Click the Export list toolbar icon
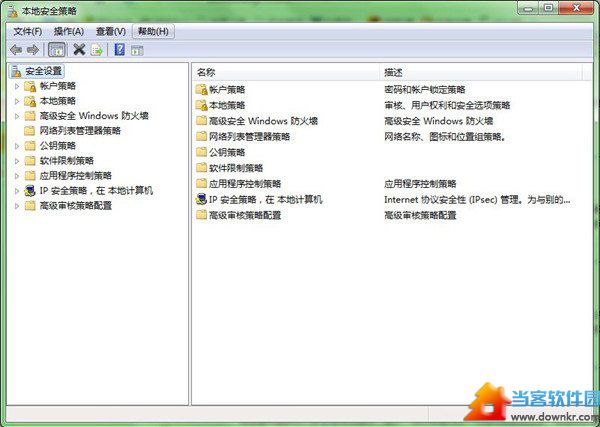This screenshot has height=427, width=600. coord(97,50)
